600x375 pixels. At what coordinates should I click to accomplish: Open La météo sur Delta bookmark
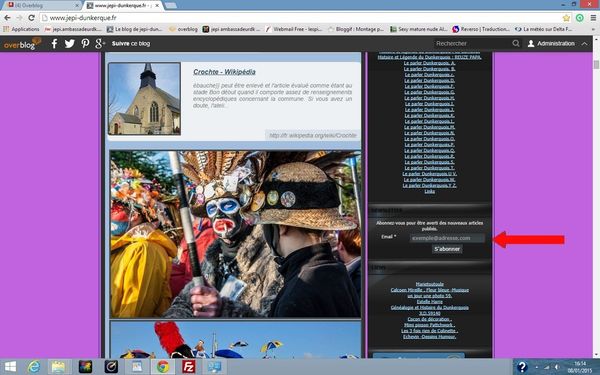click(543, 29)
